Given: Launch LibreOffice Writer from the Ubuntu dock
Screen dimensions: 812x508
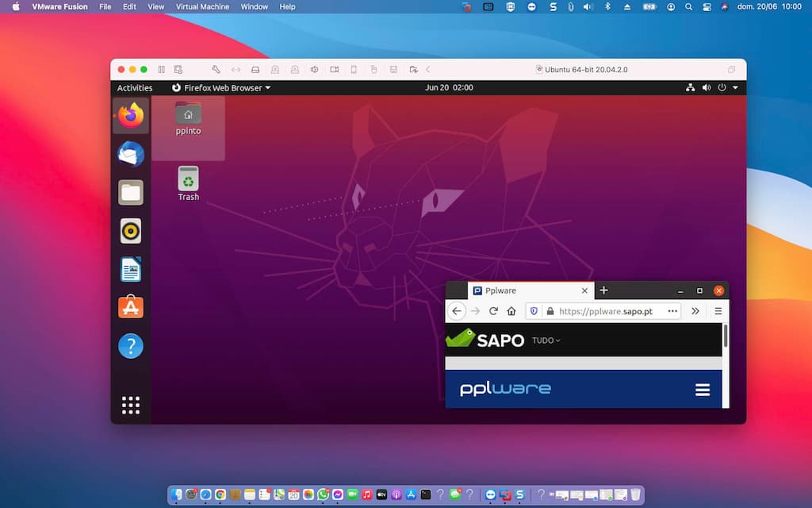Looking at the screenshot, I should [x=131, y=270].
